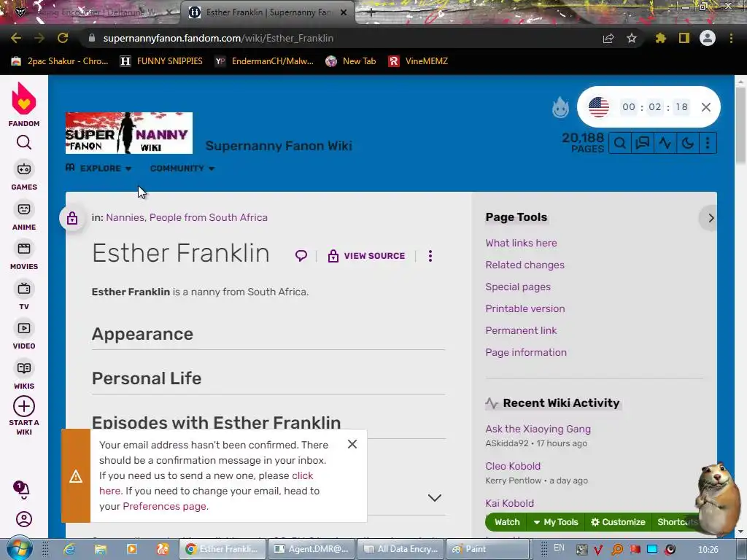The image size is (747, 560).
Task: Toggle the dark theme moon icon
Action: coord(687,143)
